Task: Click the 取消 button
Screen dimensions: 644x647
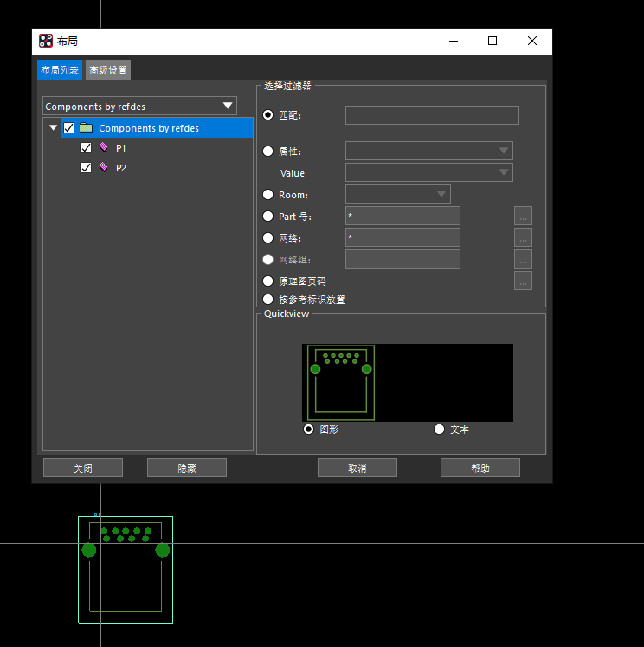Action: [x=357, y=468]
